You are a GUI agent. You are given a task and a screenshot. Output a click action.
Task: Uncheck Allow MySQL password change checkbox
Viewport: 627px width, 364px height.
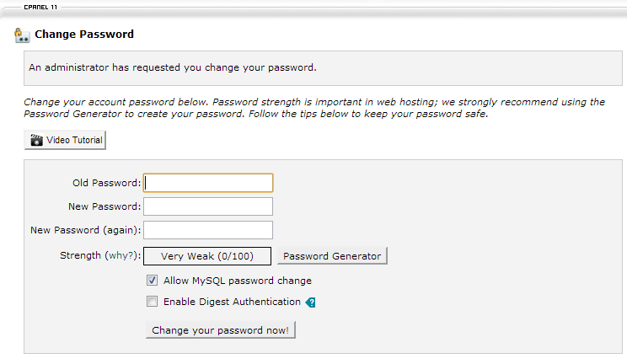tap(153, 281)
